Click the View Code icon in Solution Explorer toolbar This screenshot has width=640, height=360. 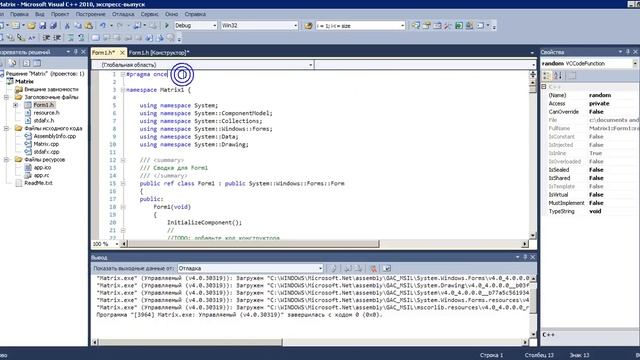(26, 63)
